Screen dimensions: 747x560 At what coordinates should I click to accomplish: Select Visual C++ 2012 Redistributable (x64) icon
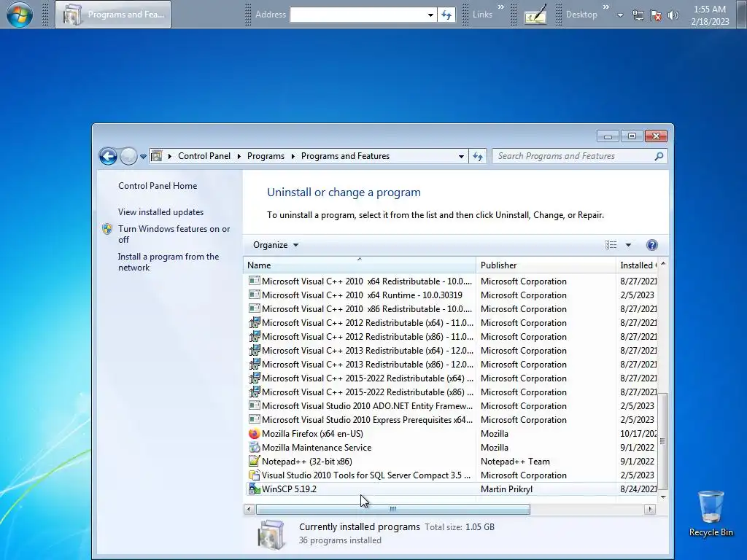pos(255,322)
